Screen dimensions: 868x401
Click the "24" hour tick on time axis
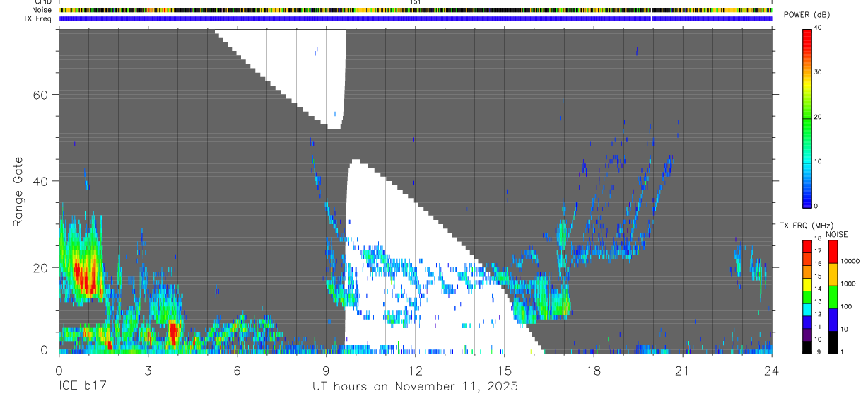(x=771, y=370)
